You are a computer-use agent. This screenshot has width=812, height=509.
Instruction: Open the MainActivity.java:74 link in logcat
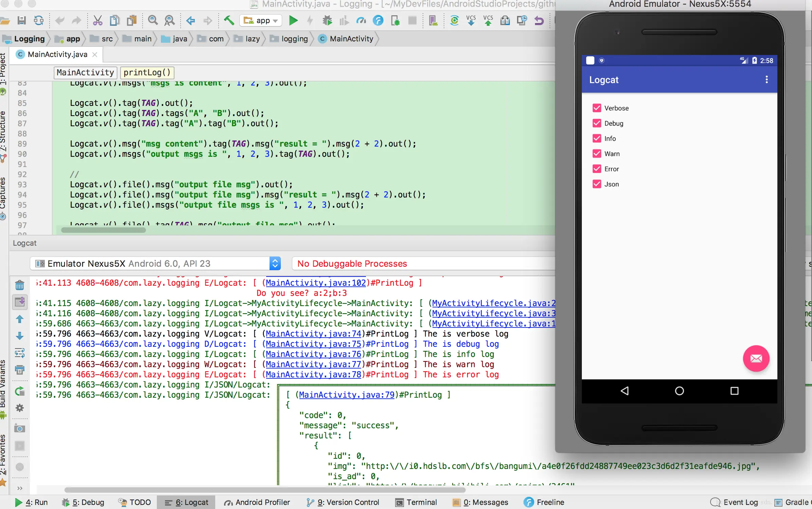tap(313, 334)
